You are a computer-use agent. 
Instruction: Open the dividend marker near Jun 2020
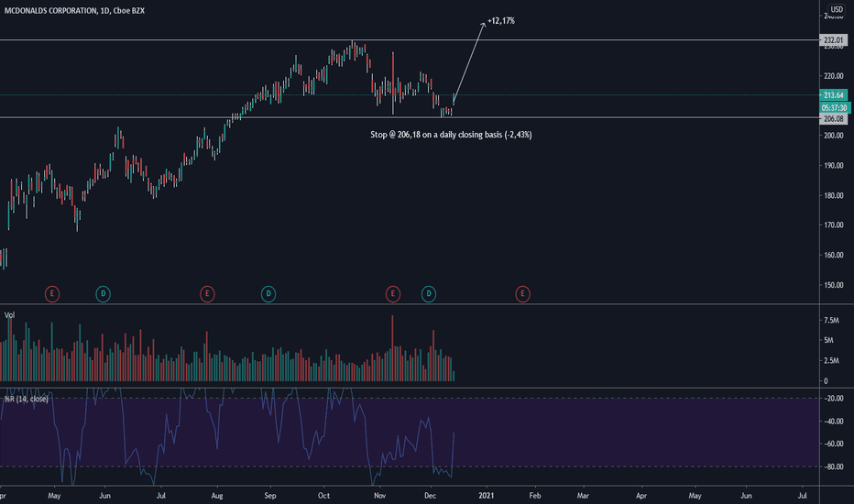coord(103,294)
